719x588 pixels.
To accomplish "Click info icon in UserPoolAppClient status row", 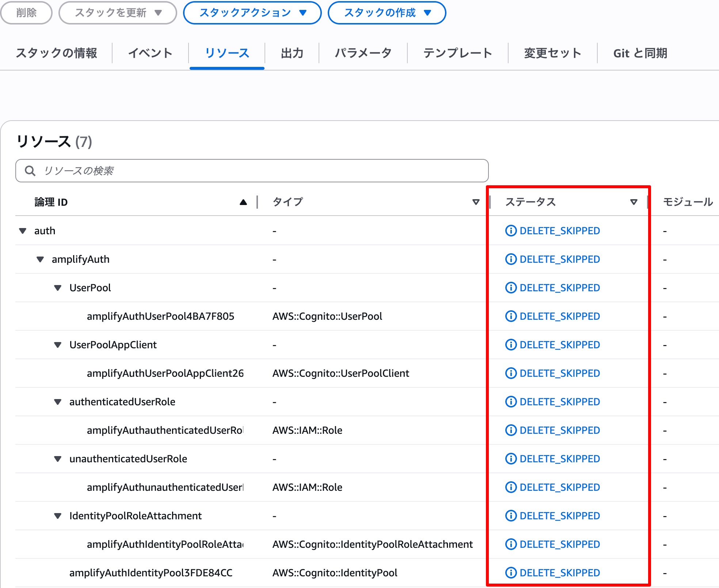I will pos(510,345).
